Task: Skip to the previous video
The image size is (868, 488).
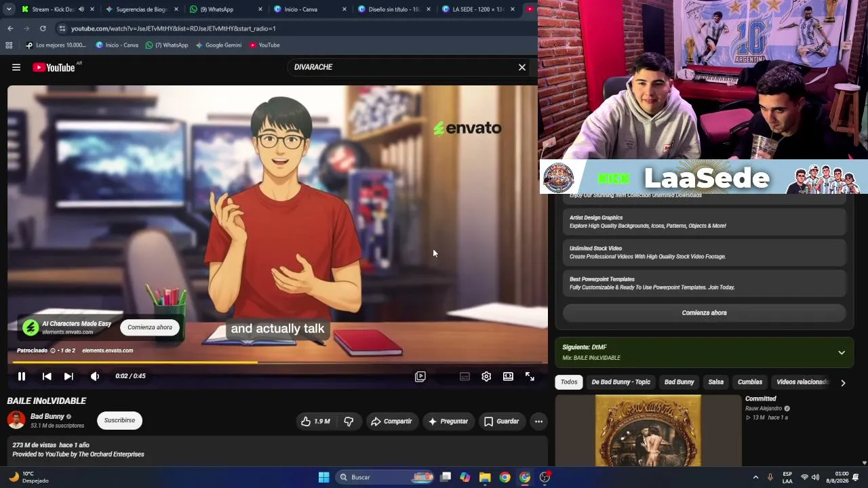Action: (47, 376)
